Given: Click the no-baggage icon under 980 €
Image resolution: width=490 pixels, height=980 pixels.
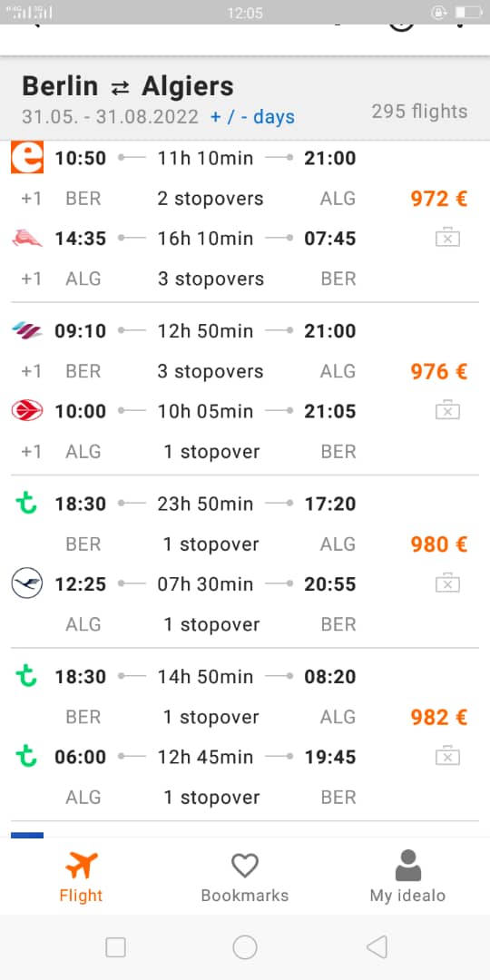Looking at the screenshot, I should tap(447, 583).
